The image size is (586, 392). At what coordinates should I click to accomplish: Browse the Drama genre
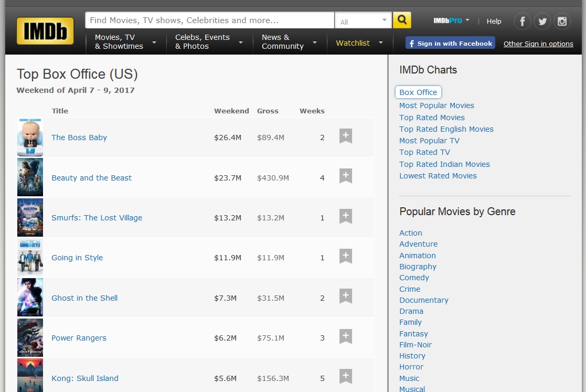pyautogui.click(x=411, y=311)
